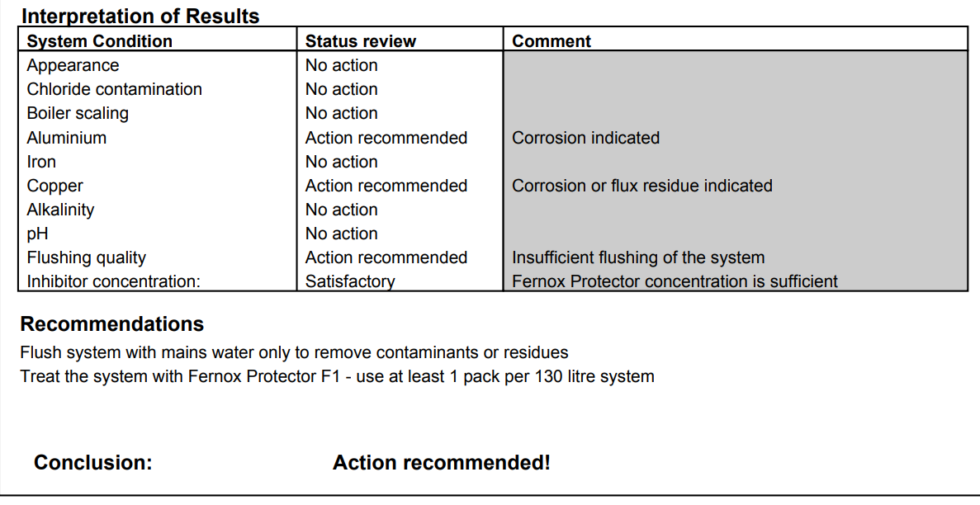The width and height of the screenshot is (980, 505).
Task: Click the 'Iron' row label
Action: (41, 162)
